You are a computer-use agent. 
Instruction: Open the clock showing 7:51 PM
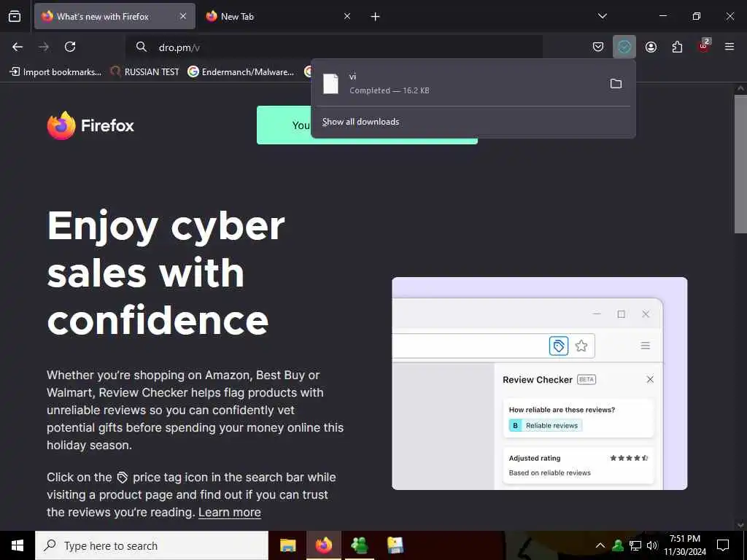tap(685, 545)
